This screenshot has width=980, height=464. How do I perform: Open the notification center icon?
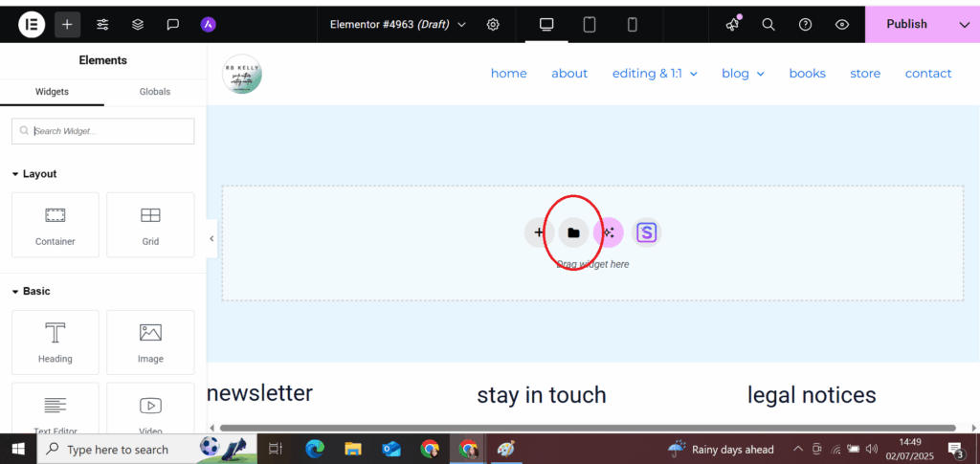click(956, 450)
